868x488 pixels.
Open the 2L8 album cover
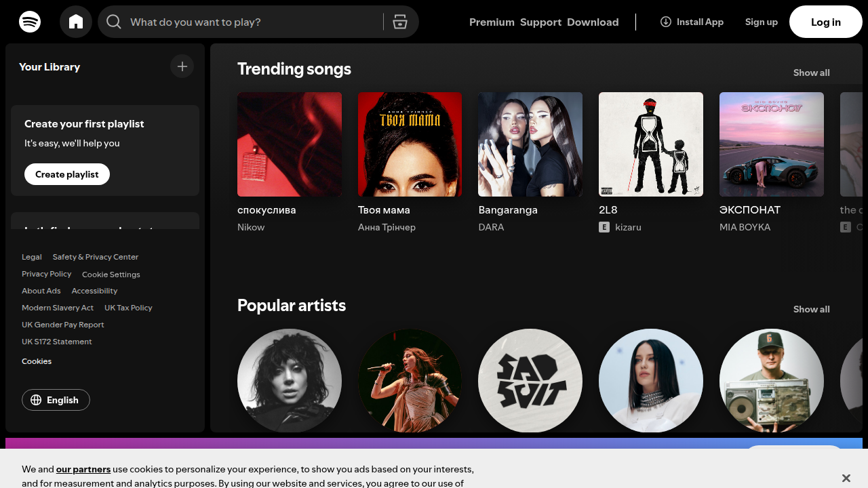pos(651,144)
